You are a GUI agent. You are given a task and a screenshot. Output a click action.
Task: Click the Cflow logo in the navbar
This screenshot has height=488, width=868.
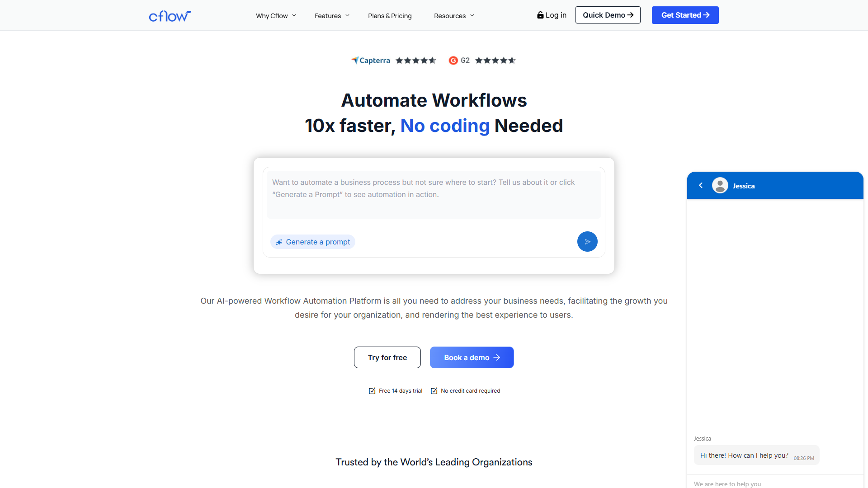point(170,15)
